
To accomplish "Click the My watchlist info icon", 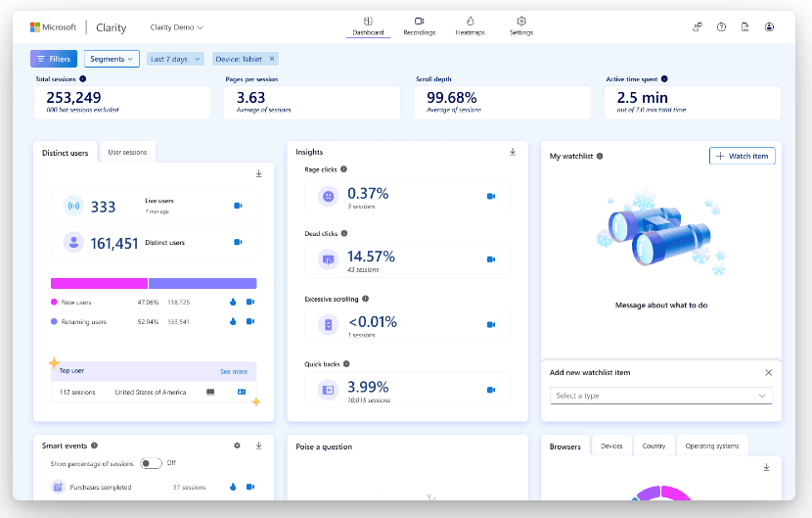I will point(600,156).
